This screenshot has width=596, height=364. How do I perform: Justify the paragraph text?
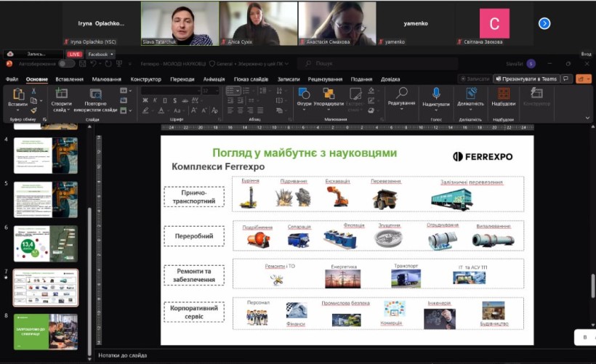(x=260, y=110)
